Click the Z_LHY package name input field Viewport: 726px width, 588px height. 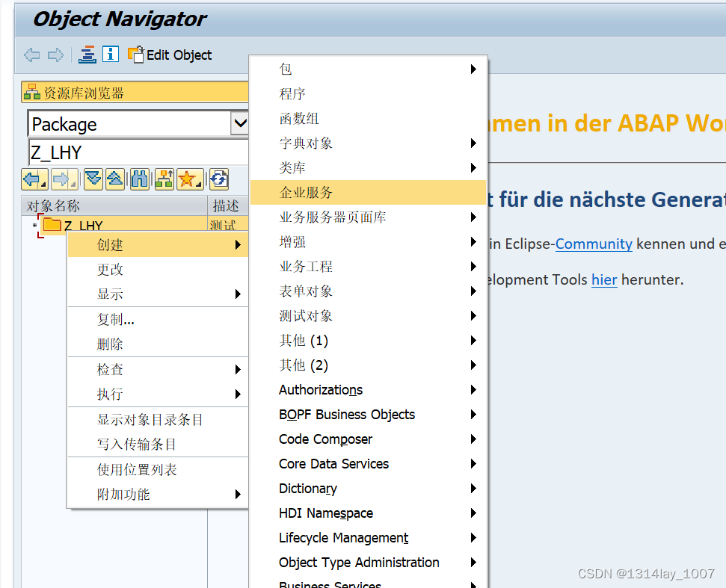click(x=138, y=152)
